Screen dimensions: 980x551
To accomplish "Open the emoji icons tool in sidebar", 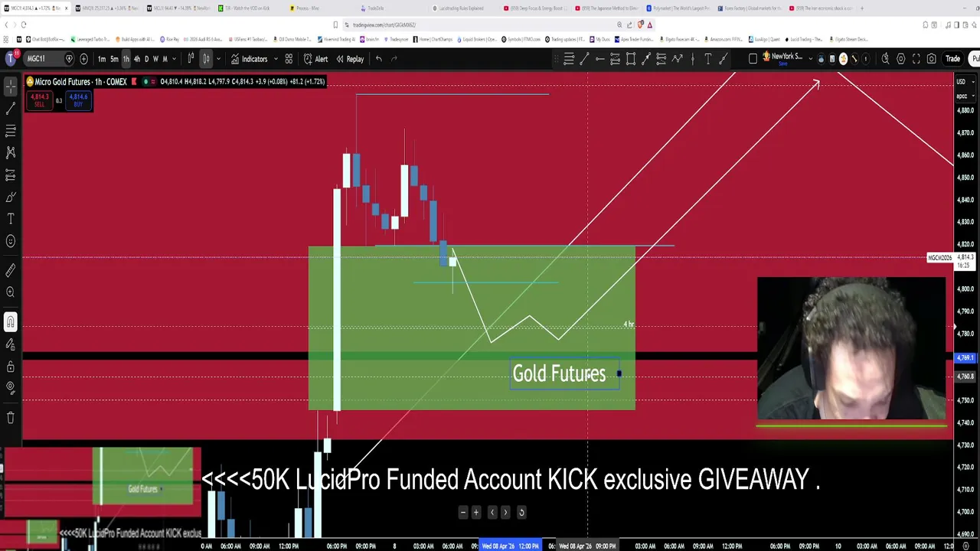I will [11, 242].
